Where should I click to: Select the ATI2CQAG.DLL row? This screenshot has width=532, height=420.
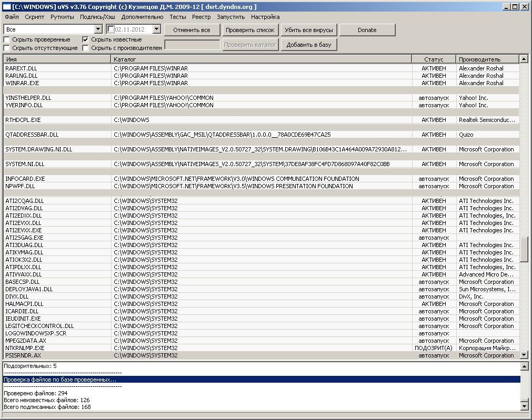261,201
